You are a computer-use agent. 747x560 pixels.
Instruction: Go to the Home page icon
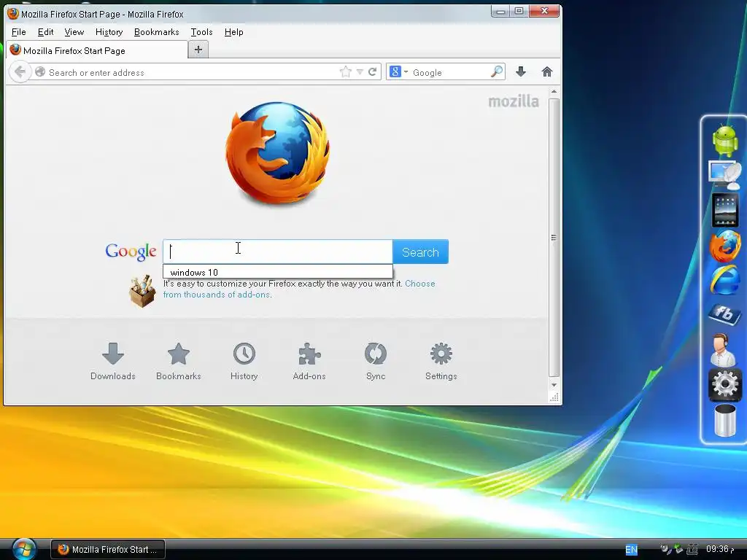(x=547, y=72)
